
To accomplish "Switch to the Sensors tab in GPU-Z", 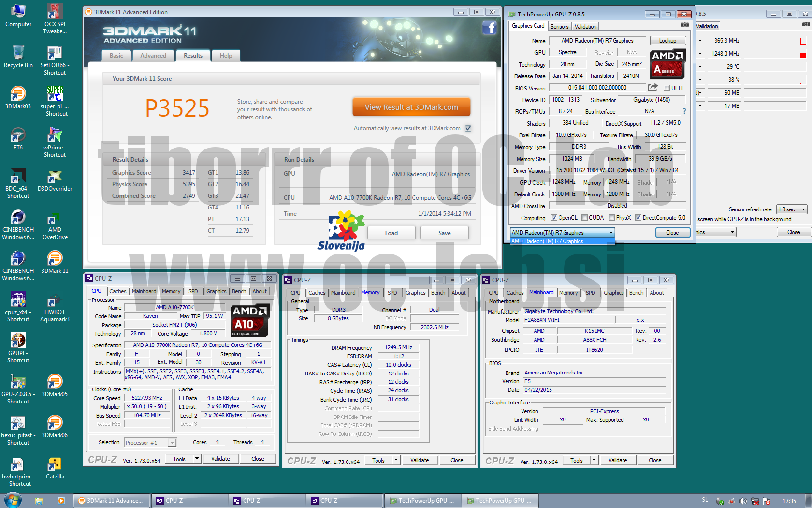I will pyautogui.click(x=559, y=27).
